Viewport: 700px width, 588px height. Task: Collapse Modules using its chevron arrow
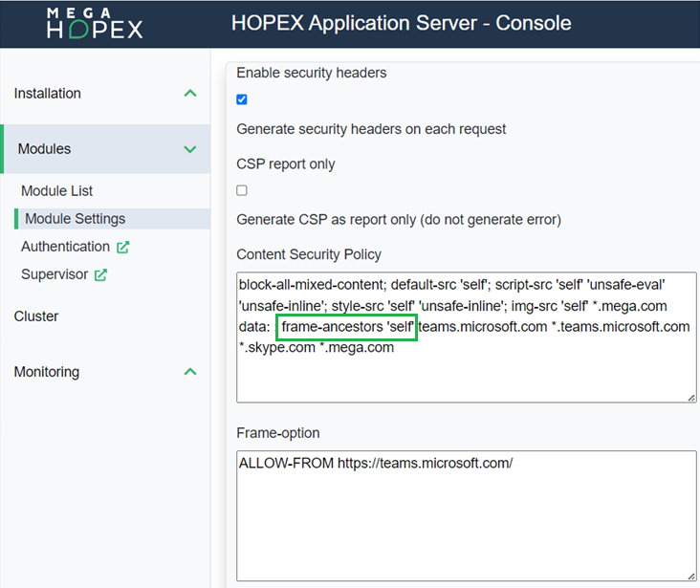[190, 149]
